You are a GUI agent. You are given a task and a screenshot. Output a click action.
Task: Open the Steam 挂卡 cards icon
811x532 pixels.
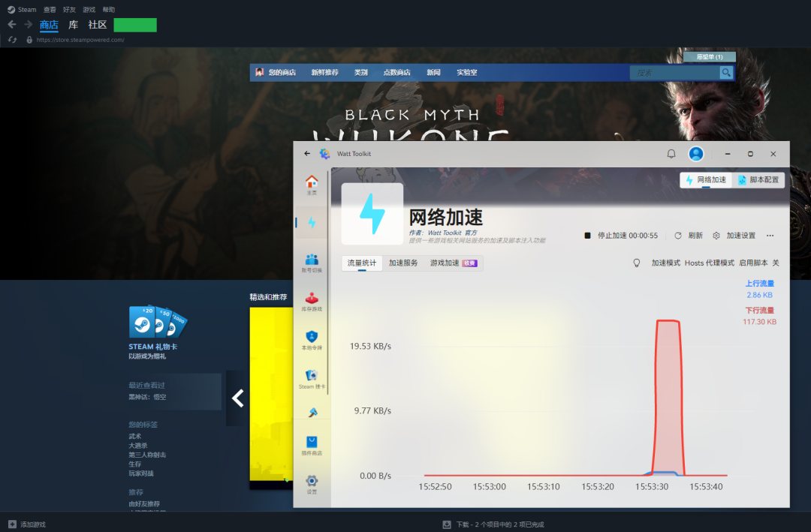[311, 379]
